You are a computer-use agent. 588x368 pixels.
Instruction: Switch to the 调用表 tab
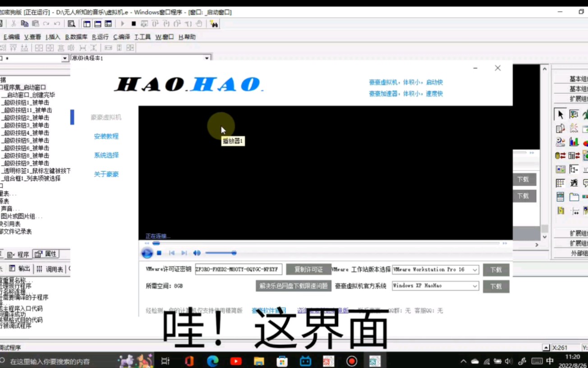50,269
